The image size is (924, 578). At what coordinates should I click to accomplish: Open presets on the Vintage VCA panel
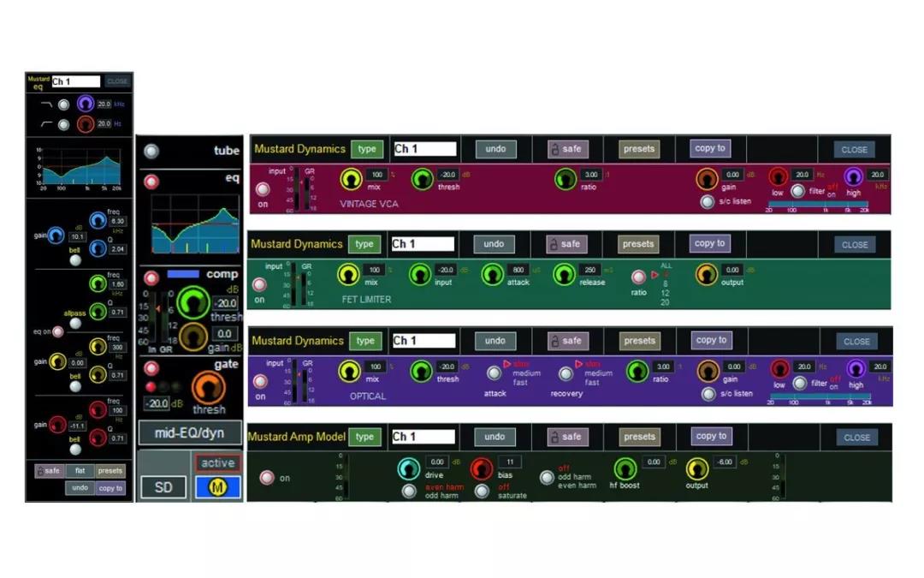pos(639,149)
